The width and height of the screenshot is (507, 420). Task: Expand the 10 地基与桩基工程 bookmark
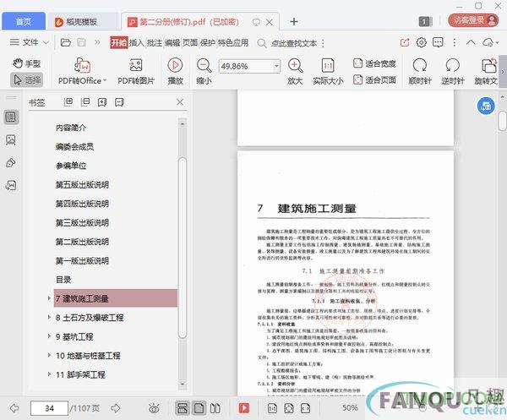click(49, 355)
